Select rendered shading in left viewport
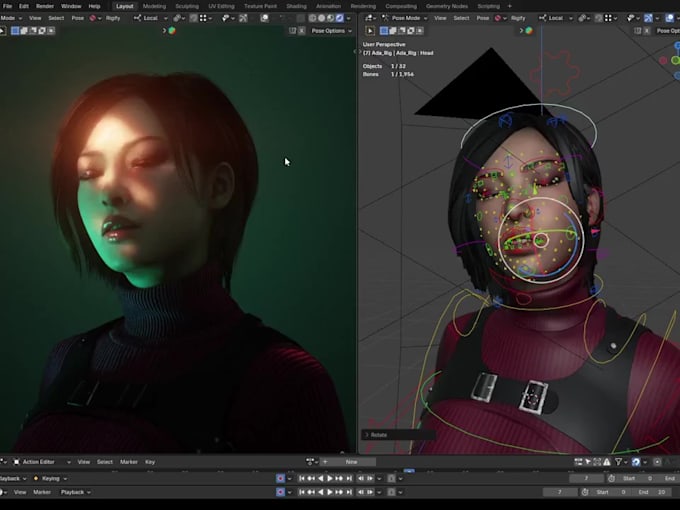The image size is (680, 510). pos(340,18)
